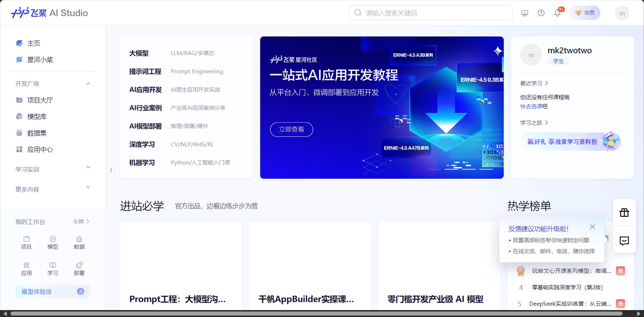
Task: Open the gift box floating icon
Action: pyautogui.click(x=624, y=212)
